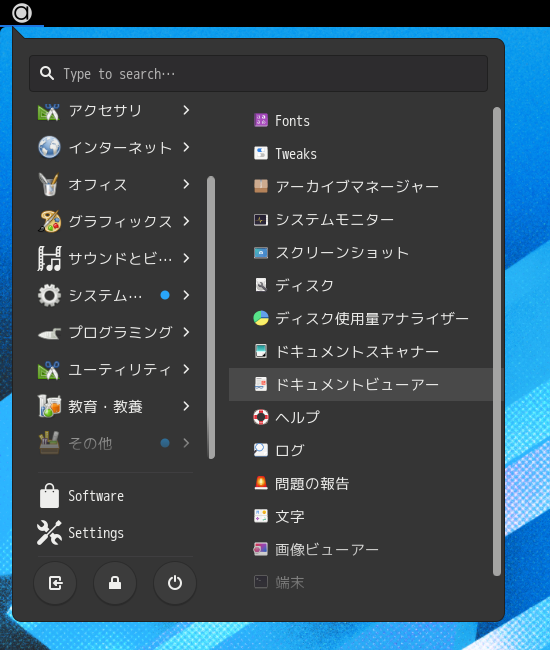Click the Type to search field
Screen dimensions: 550x650
point(258,74)
